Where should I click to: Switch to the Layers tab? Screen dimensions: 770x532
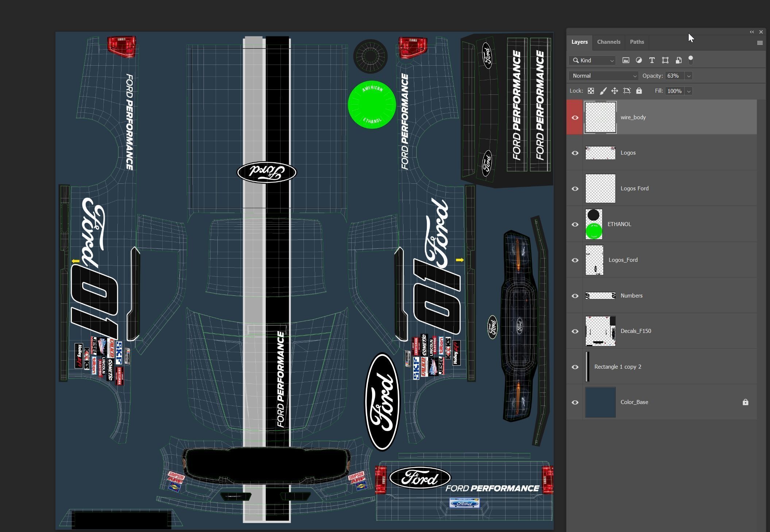coord(579,42)
